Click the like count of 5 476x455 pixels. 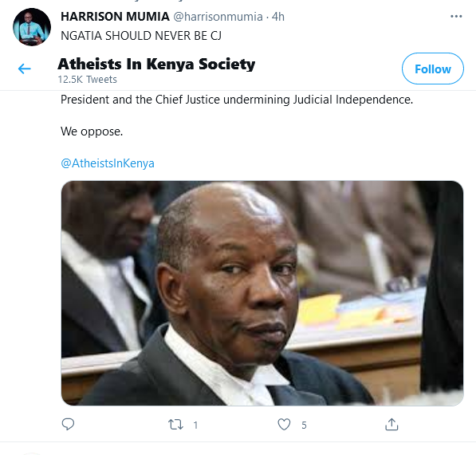click(x=304, y=425)
